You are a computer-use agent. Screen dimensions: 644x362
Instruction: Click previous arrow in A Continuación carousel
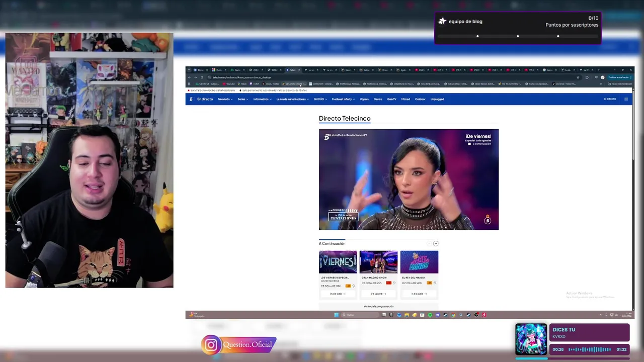[x=429, y=243]
